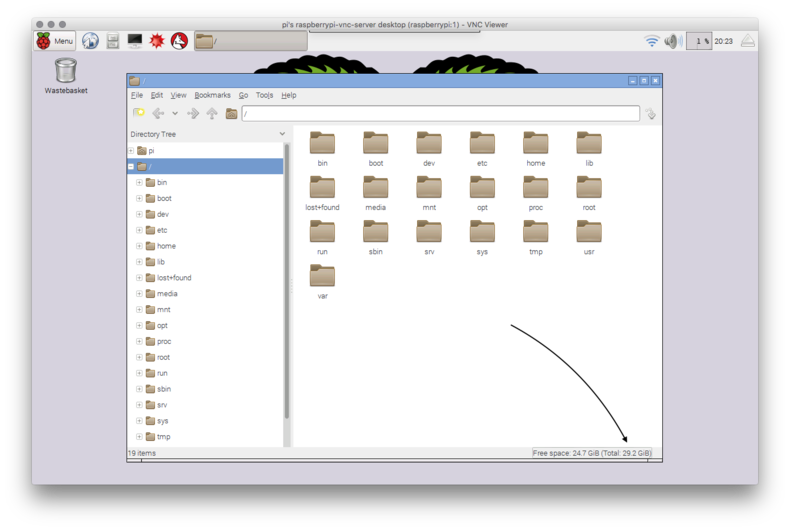Open the Directory Tree side pane dropdown
This screenshot has width=790, height=530.
(282, 134)
